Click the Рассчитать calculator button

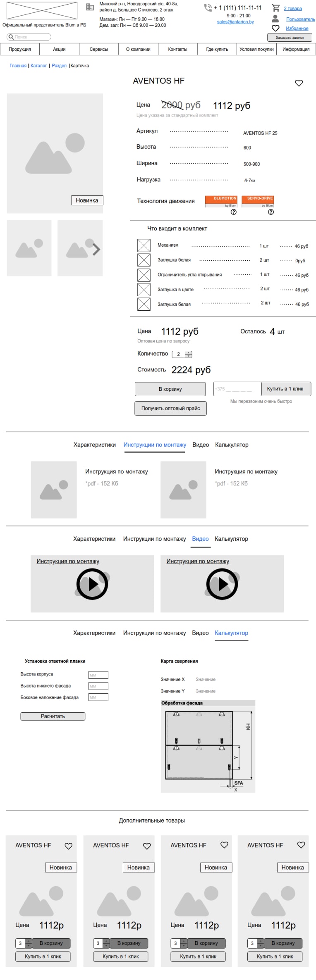(53, 716)
